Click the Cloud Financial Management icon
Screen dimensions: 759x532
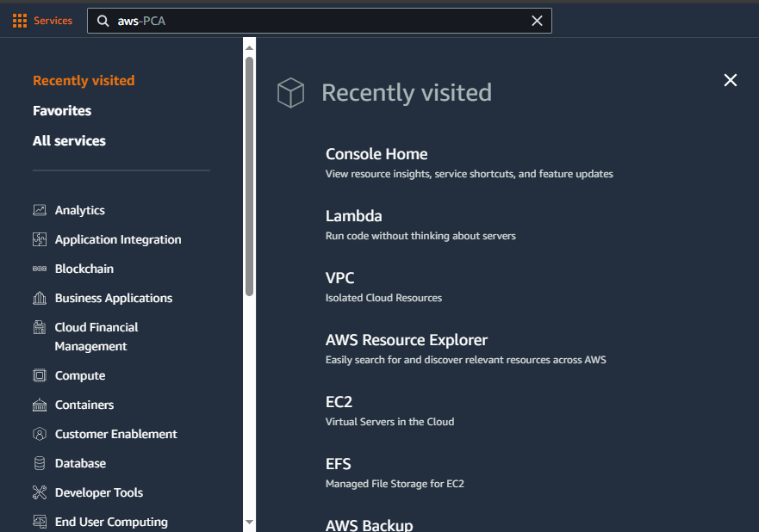[40, 327]
